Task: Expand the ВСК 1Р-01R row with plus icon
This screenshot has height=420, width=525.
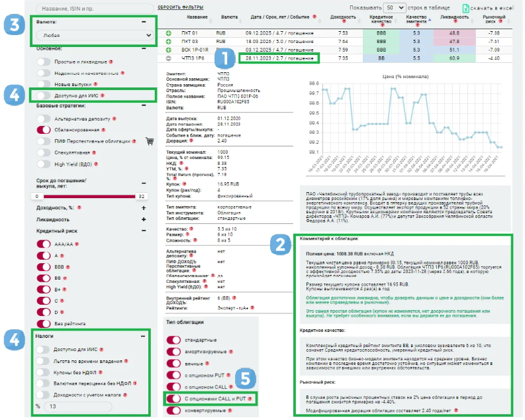Action: coord(169,50)
